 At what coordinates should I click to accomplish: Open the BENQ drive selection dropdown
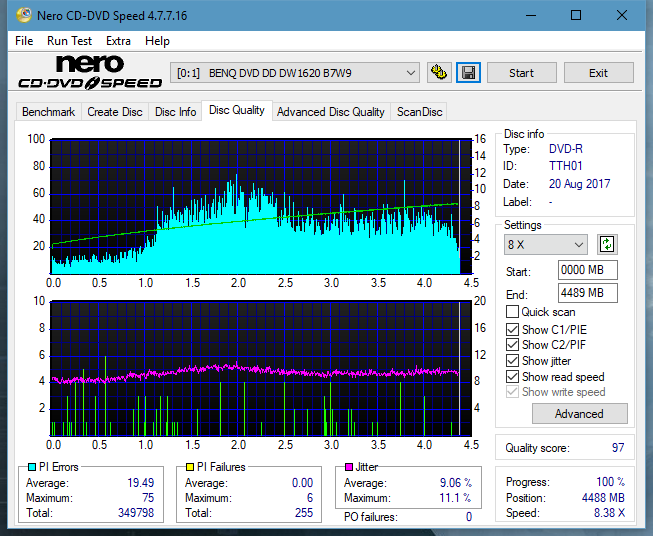click(294, 73)
